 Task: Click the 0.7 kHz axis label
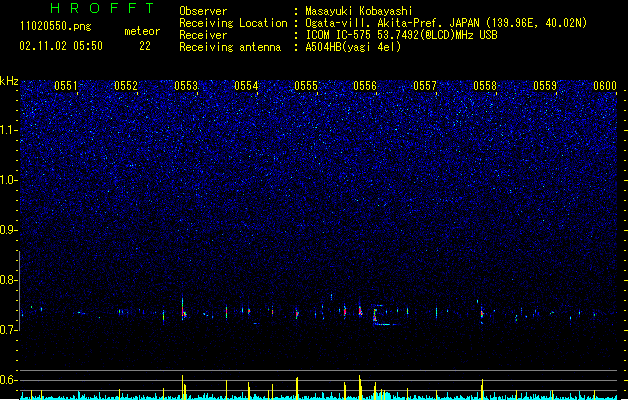coord(8,330)
